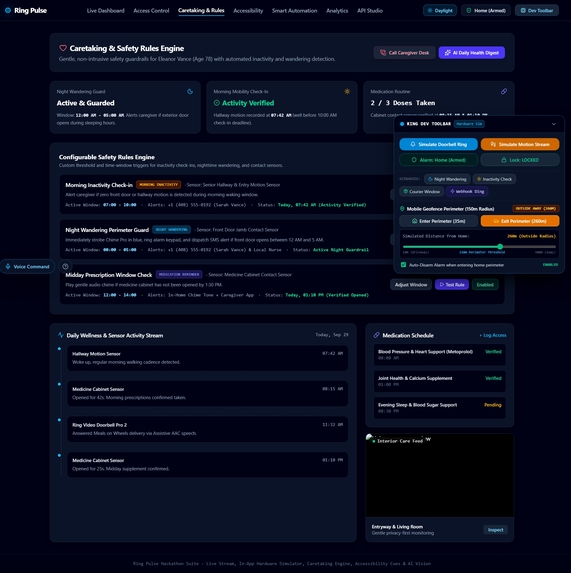Click the Hardware Sim badge
The width and height of the screenshot is (571, 573).
469,124
